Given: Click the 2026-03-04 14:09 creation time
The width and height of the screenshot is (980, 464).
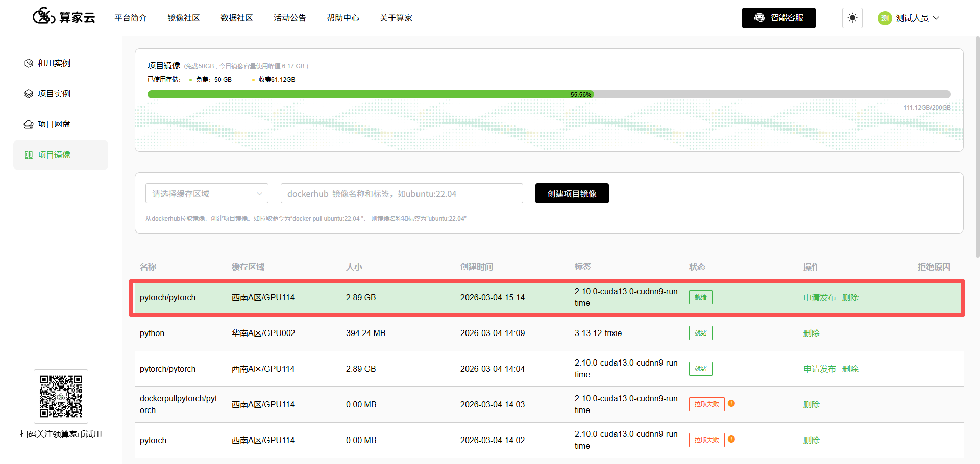Looking at the screenshot, I should coord(493,333).
